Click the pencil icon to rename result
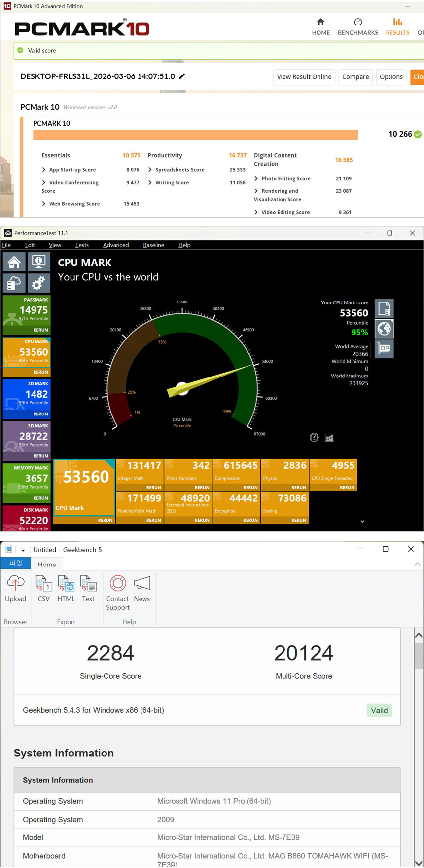424x868 pixels. (182, 76)
